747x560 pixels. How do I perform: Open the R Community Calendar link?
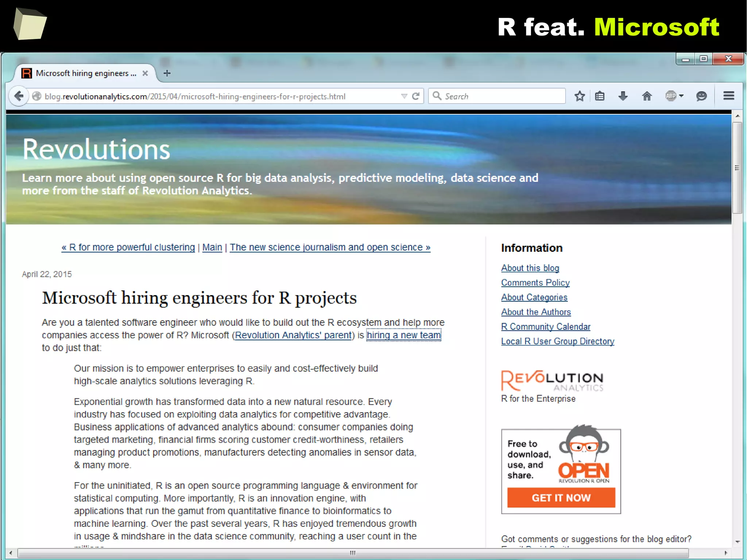click(x=546, y=327)
